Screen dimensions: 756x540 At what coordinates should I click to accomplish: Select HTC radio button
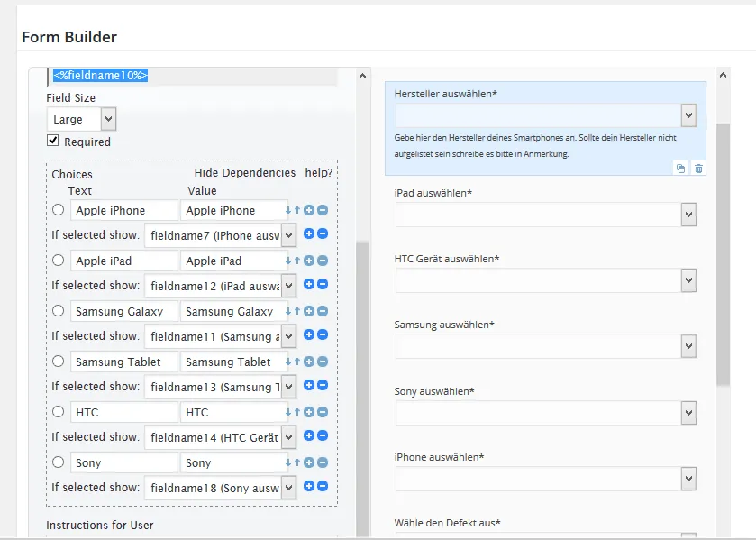click(58, 412)
